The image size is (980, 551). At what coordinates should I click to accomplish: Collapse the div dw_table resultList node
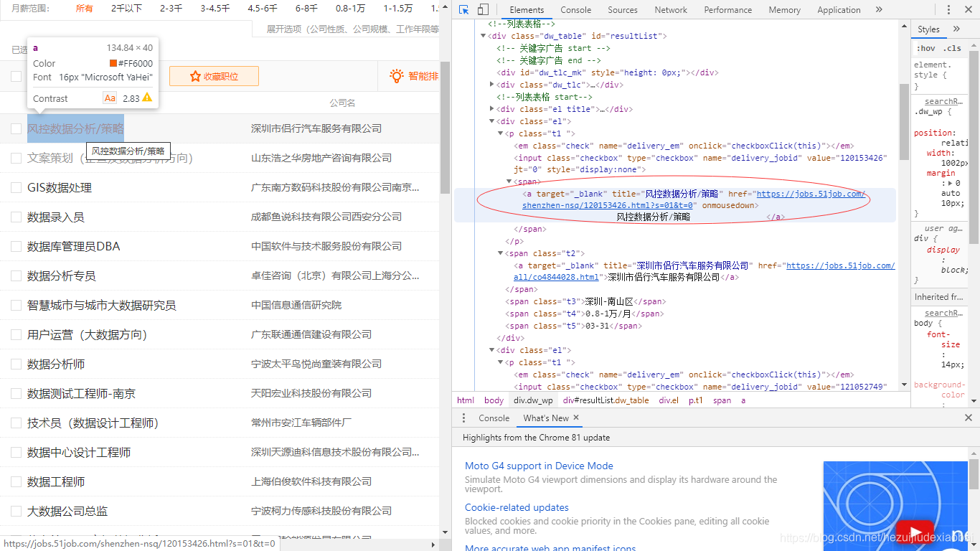coord(484,36)
